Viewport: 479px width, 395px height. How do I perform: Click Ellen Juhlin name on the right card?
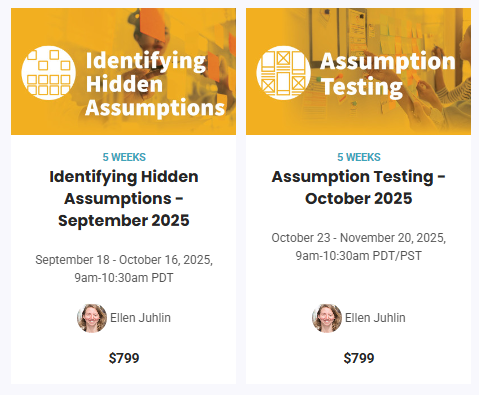tap(375, 318)
